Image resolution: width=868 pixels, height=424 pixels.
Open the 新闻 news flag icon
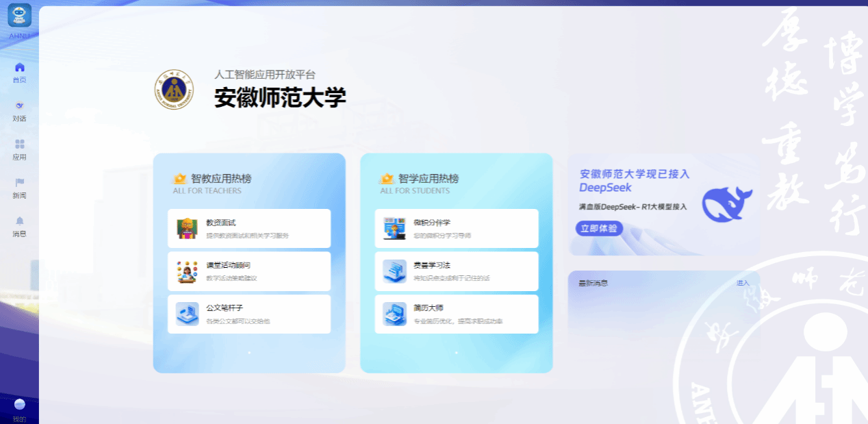[x=19, y=182]
